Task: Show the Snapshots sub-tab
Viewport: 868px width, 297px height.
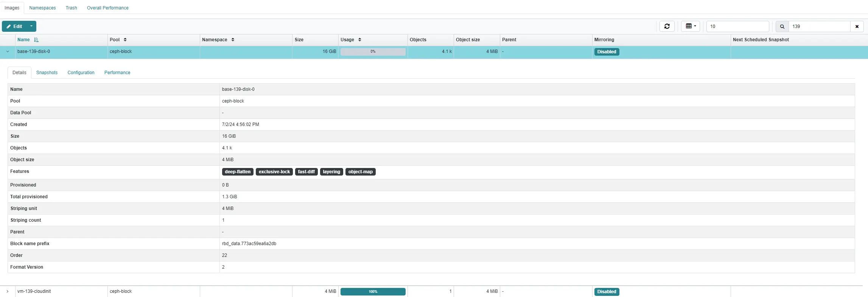Action: (x=47, y=73)
